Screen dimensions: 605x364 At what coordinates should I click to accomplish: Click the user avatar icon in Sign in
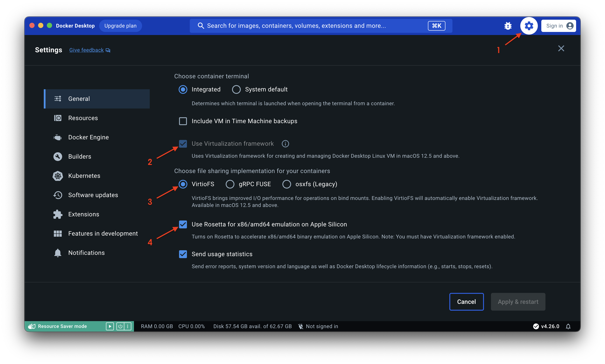click(570, 26)
